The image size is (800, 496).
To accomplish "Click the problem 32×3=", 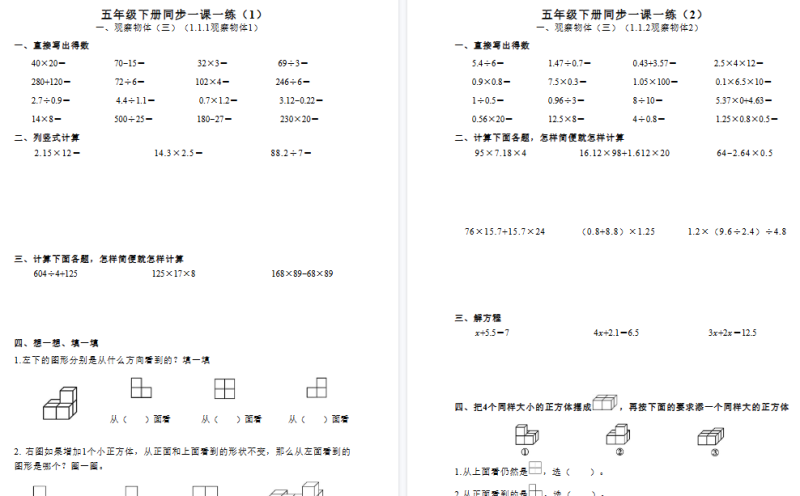I will tap(212, 63).
